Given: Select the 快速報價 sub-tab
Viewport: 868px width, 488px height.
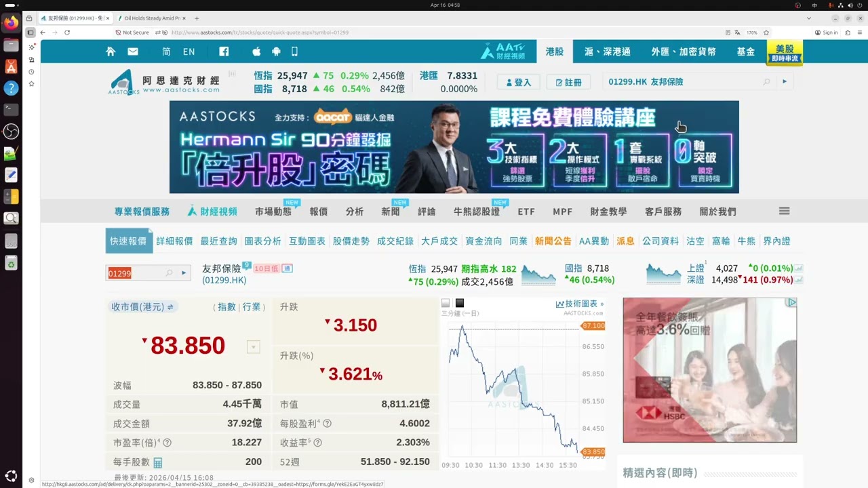Looking at the screenshot, I should (128, 241).
